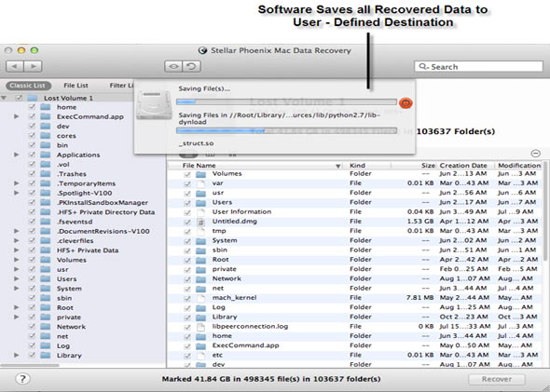Expand the .cleverfiles tree node
The height and width of the screenshot is (392, 550).
pyautogui.click(x=17, y=240)
